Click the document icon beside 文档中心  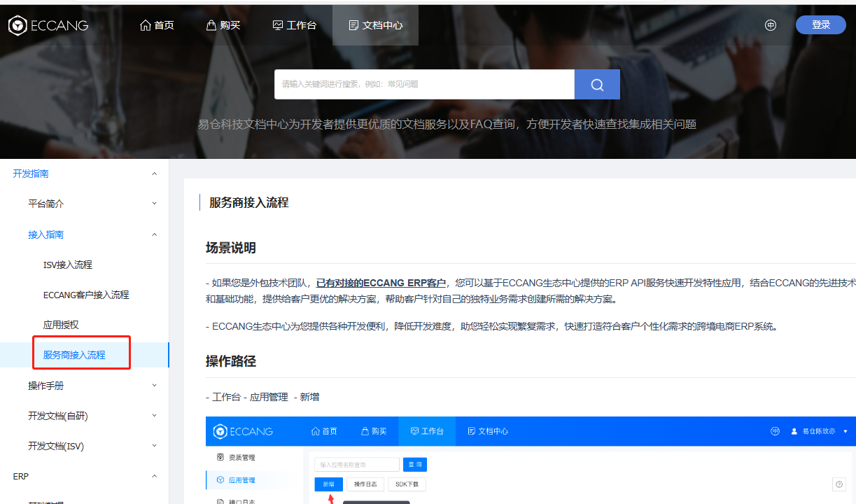(353, 25)
